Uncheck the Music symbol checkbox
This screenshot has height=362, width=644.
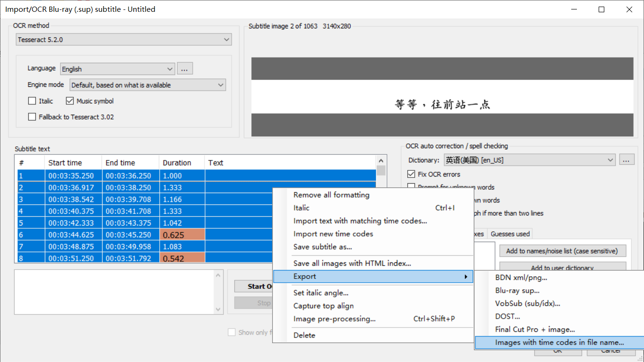pyautogui.click(x=70, y=101)
